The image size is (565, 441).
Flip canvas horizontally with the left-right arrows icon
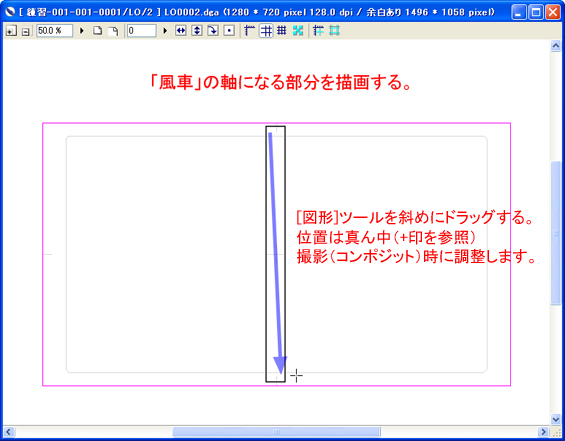[x=181, y=31]
